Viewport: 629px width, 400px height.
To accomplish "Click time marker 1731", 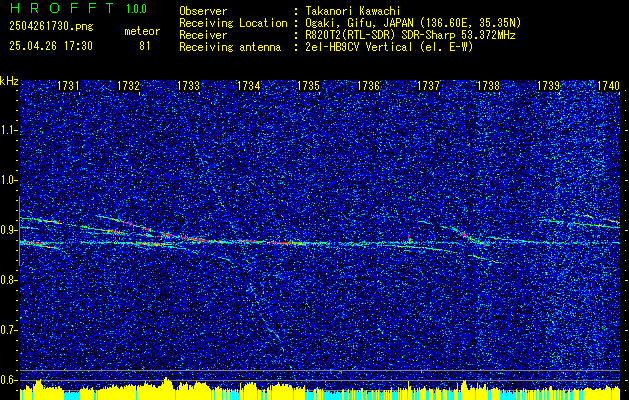I will [x=68, y=86].
